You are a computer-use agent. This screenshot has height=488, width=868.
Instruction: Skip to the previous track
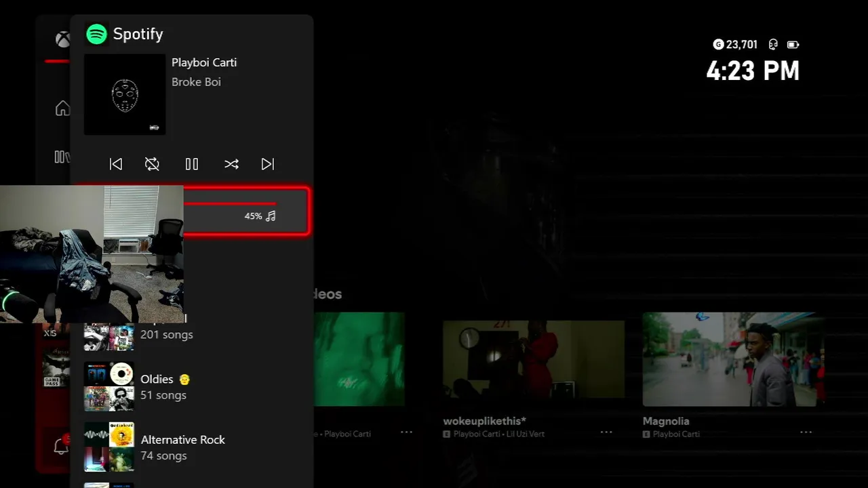pyautogui.click(x=116, y=164)
